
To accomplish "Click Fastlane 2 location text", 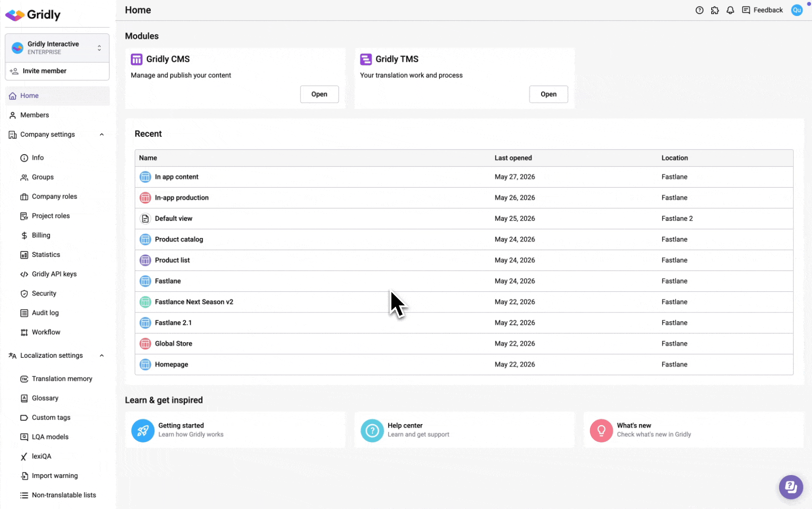I will pyautogui.click(x=677, y=219).
